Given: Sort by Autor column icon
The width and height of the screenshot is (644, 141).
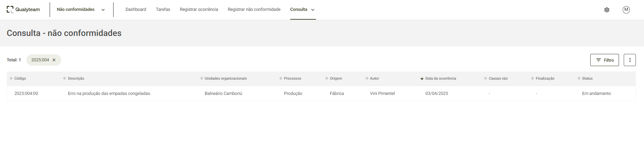Looking at the screenshot, I should coord(367,78).
